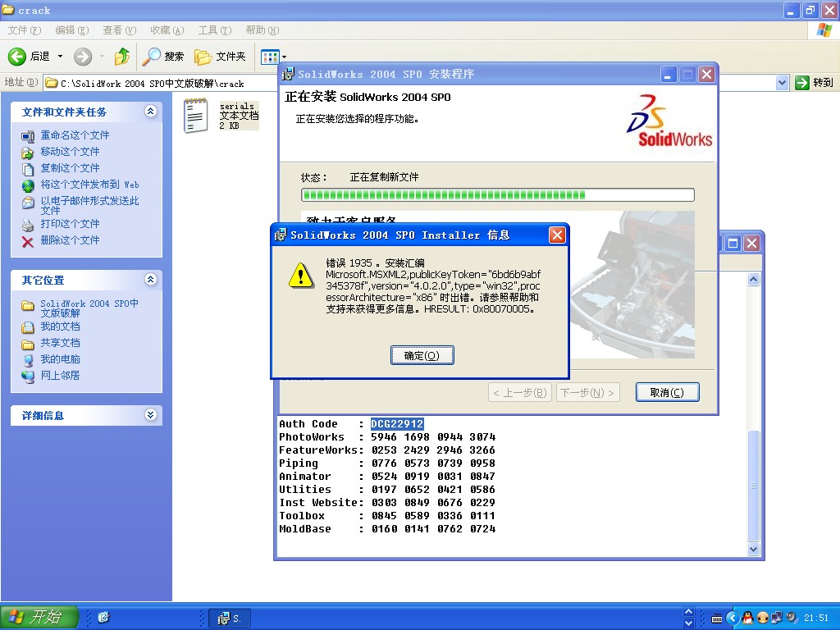Open the Tools (工具) menu
840x630 pixels.
215,30
